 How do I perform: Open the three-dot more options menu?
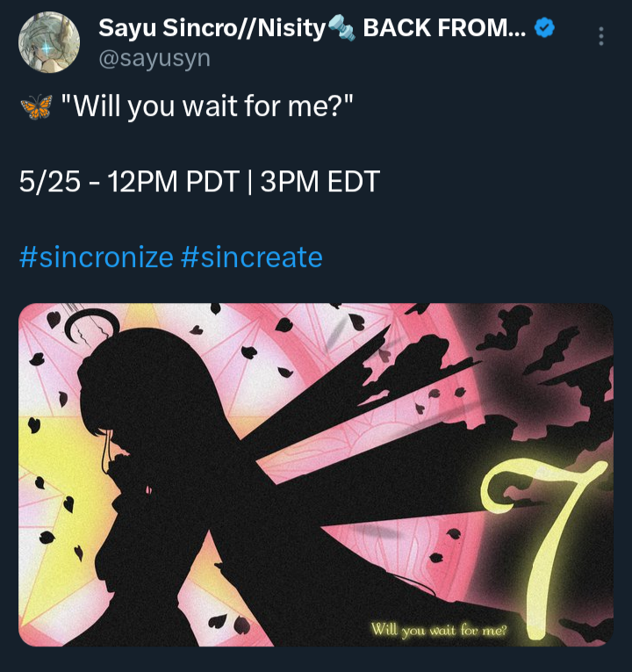pyautogui.click(x=600, y=36)
